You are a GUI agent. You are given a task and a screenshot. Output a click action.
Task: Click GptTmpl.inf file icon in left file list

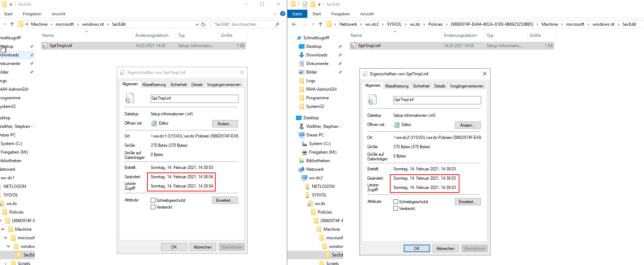pos(45,46)
